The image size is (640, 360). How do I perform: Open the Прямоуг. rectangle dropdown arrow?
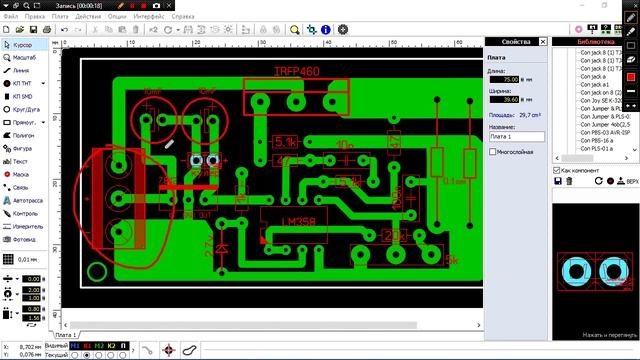43,122
